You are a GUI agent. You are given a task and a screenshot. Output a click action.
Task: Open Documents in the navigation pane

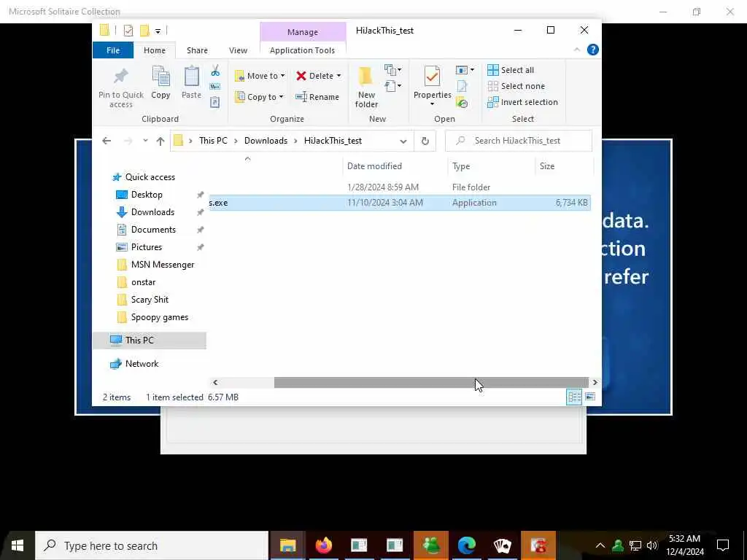153,230
